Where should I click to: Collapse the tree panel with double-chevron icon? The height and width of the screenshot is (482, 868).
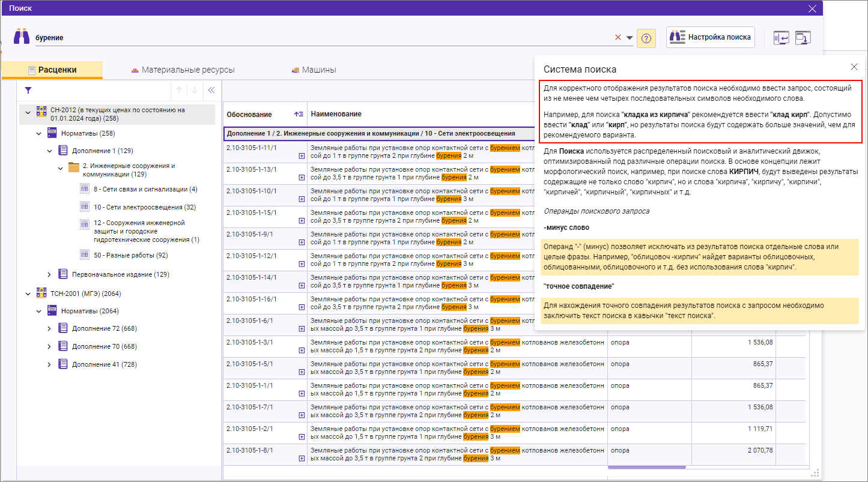tap(211, 91)
